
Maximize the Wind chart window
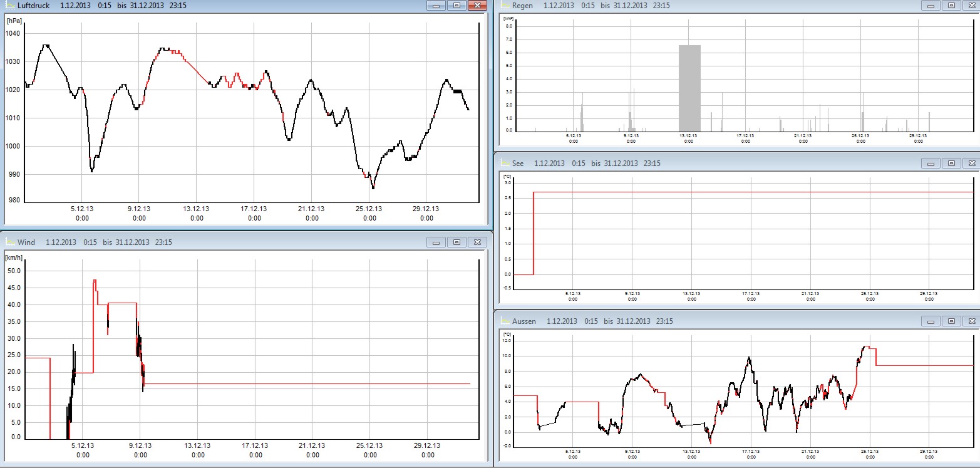tap(456, 242)
